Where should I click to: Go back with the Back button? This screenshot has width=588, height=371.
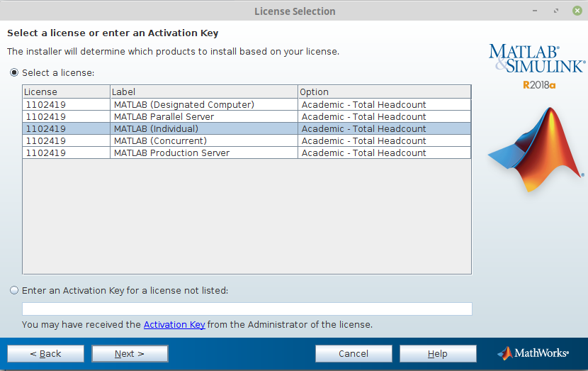pyautogui.click(x=45, y=354)
